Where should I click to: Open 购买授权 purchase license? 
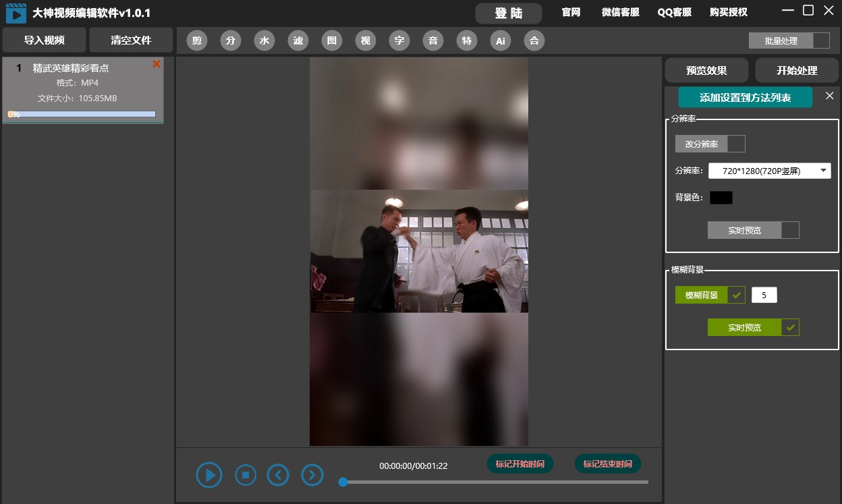(x=729, y=13)
